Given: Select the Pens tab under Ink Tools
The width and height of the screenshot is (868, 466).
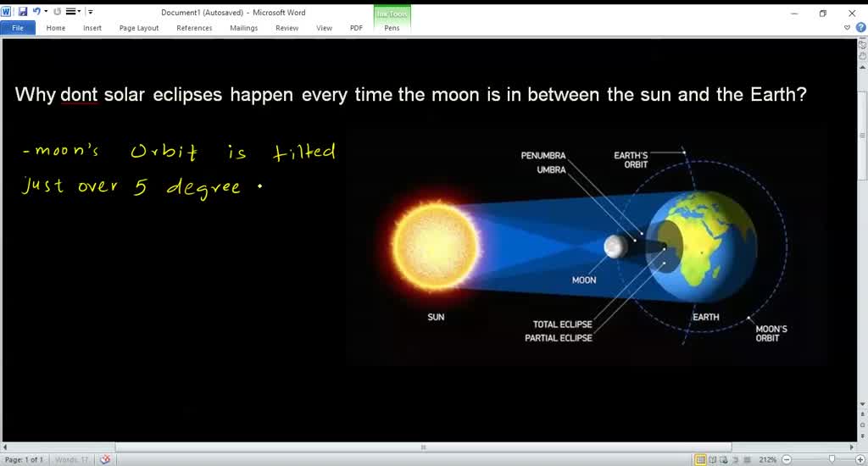Looking at the screenshot, I should [x=392, y=28].
